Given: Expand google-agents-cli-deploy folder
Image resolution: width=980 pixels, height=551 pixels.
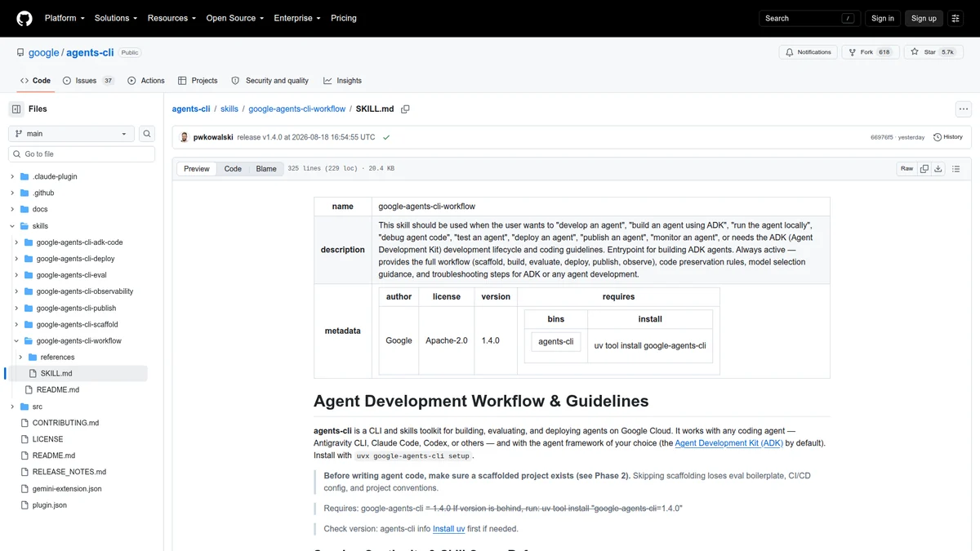Looking at the screenshot, I should tap(16, 259).
